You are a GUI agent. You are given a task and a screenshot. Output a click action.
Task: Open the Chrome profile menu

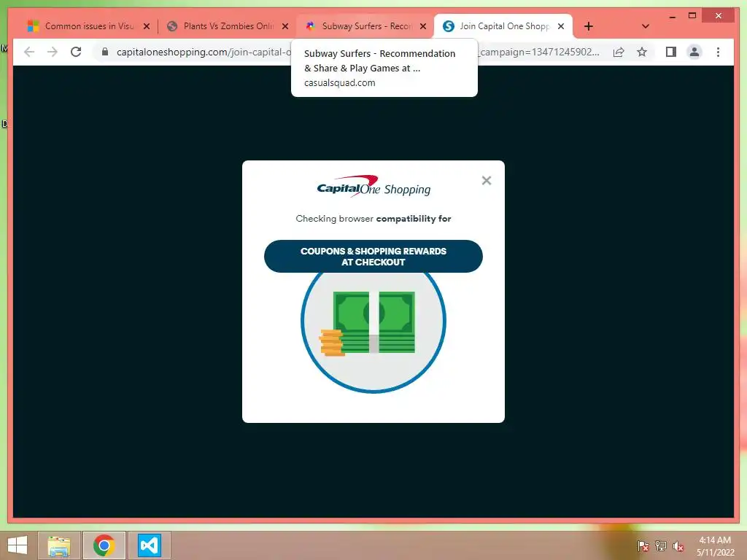694,52
